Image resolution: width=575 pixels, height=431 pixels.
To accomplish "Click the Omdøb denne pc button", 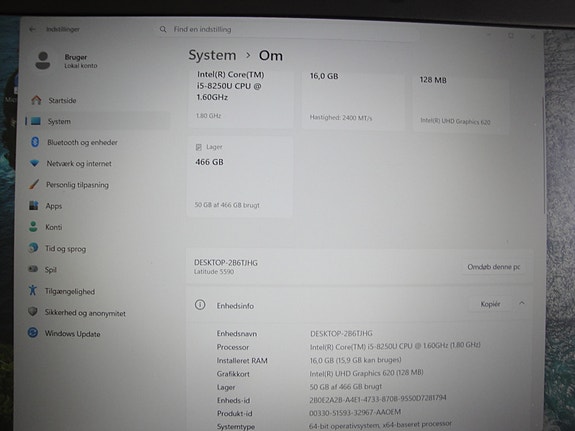I will 494,267.
